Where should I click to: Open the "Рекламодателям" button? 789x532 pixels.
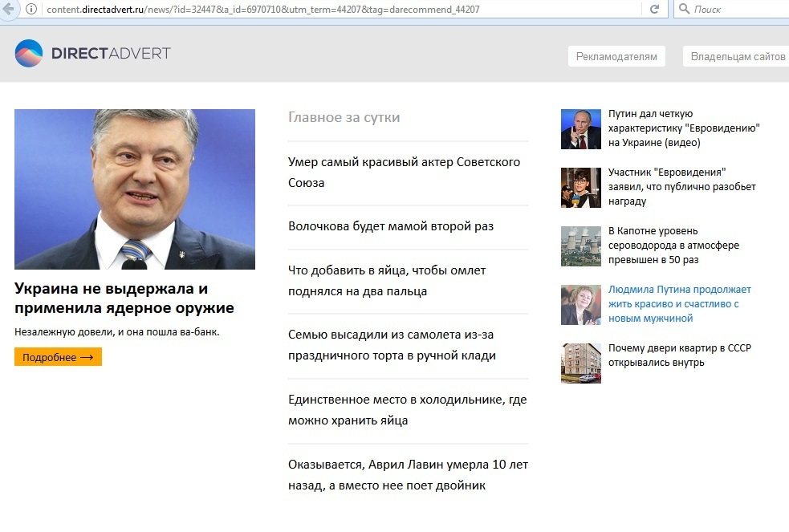(616, 56)
